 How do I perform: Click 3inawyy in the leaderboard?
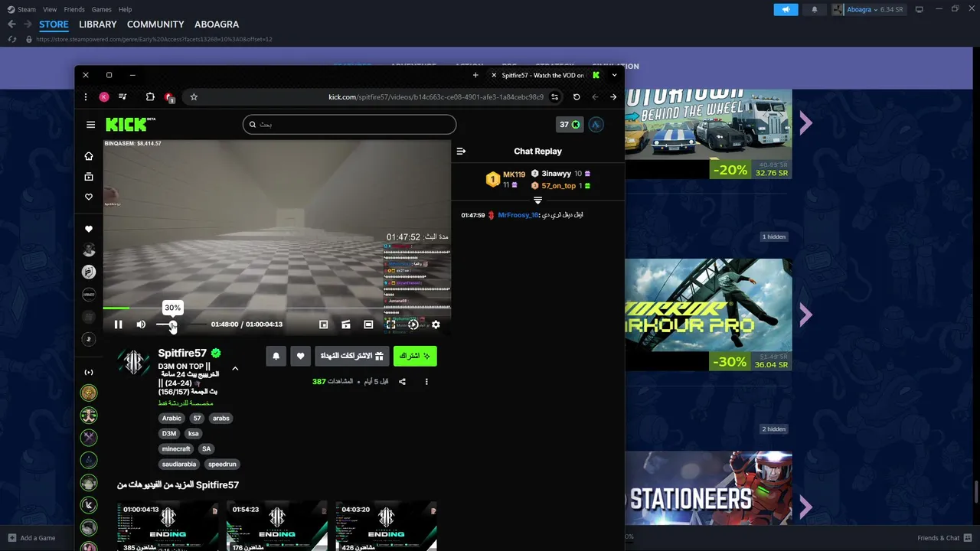(557, 174)
